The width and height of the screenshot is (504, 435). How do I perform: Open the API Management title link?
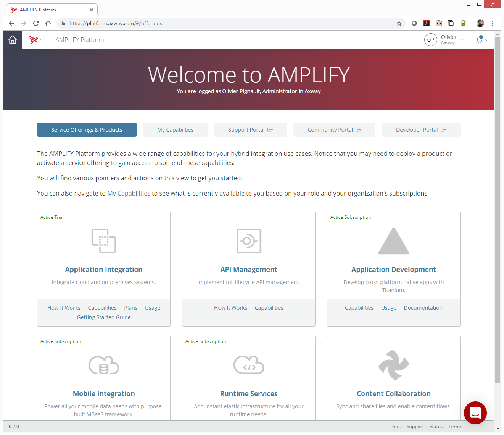coord(249,269)
